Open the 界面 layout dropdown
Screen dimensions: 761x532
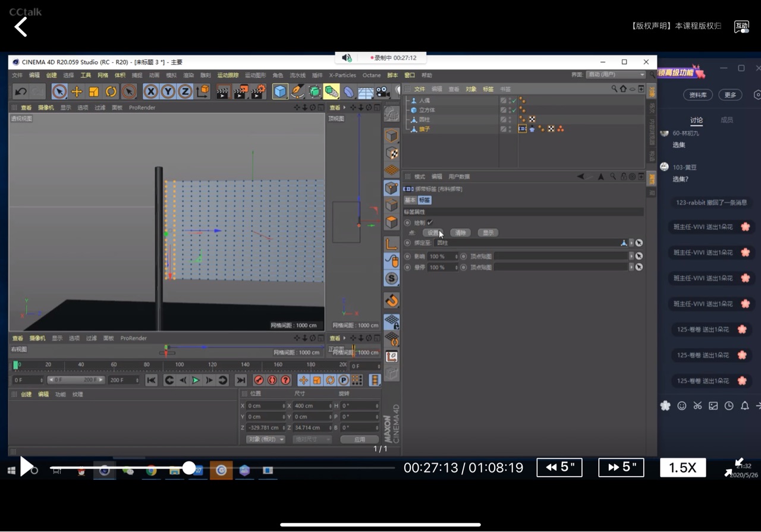(616, 75)
